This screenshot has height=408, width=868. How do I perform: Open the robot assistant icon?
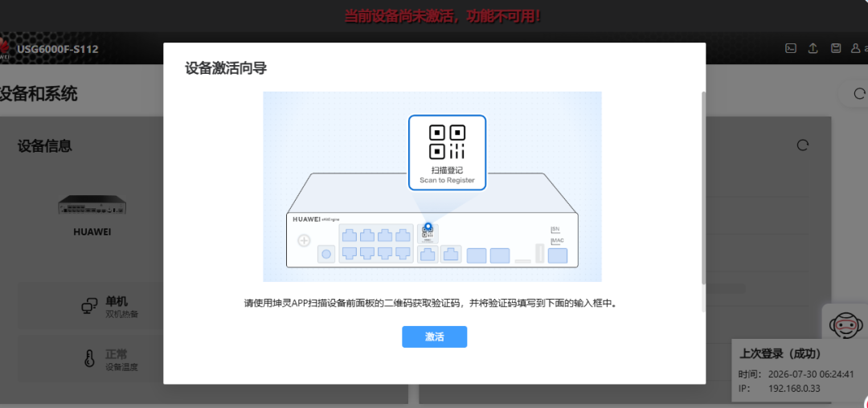coord(845,325)
